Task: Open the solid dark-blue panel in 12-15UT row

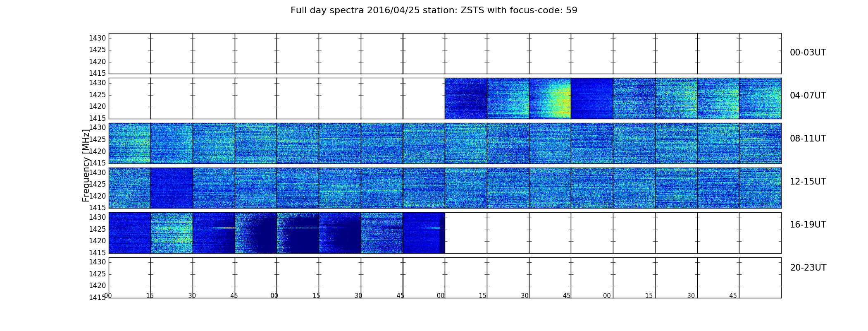Action: click(172, 188)
